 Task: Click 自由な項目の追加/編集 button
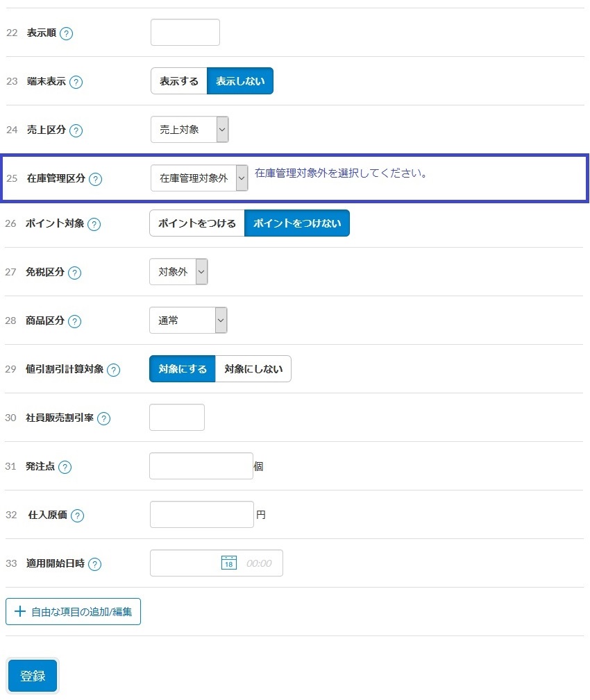[74, 612]
